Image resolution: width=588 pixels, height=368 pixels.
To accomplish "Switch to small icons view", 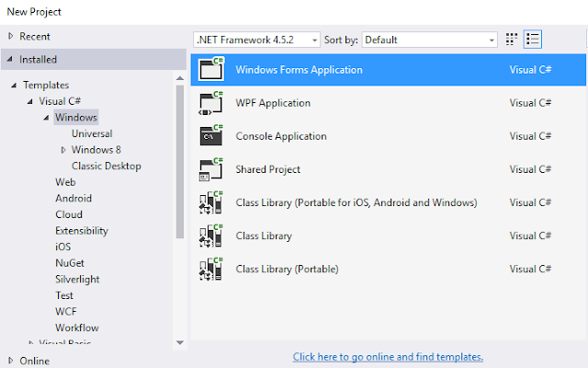I will click(512, 40).
